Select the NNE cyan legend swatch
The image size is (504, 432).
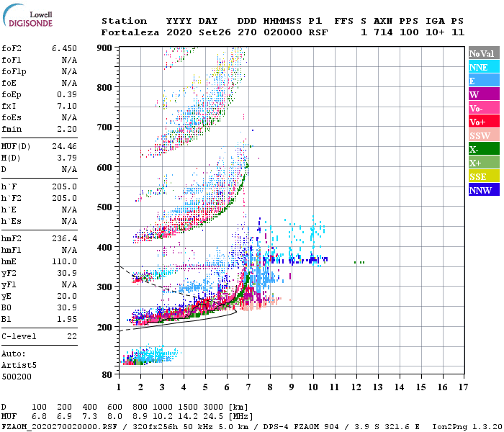click(x=484, y=67)
